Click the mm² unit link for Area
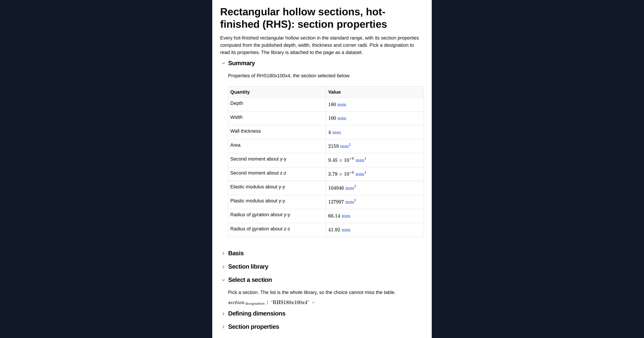The image size is (644, 338). tap(345, 146)
